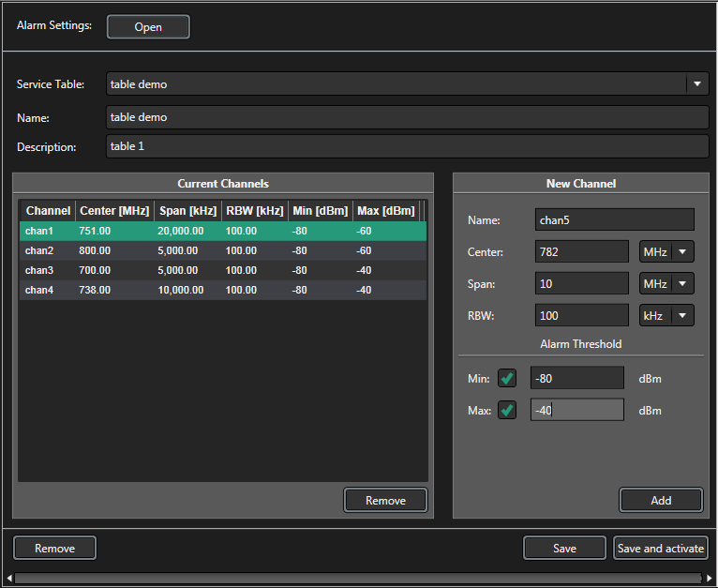
Task: Add the new channel to the table
Action: click(x=661, y=501)
